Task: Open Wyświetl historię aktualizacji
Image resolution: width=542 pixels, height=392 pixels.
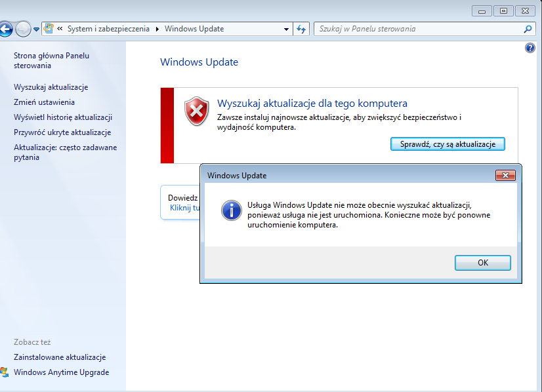Action: point(63,117)
